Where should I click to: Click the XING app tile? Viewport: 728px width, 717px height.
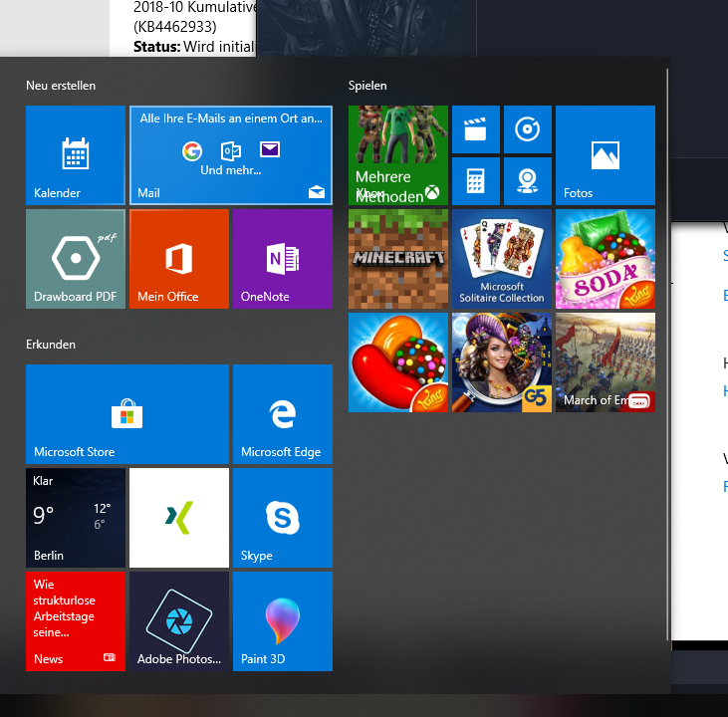[x=179, y=518]
